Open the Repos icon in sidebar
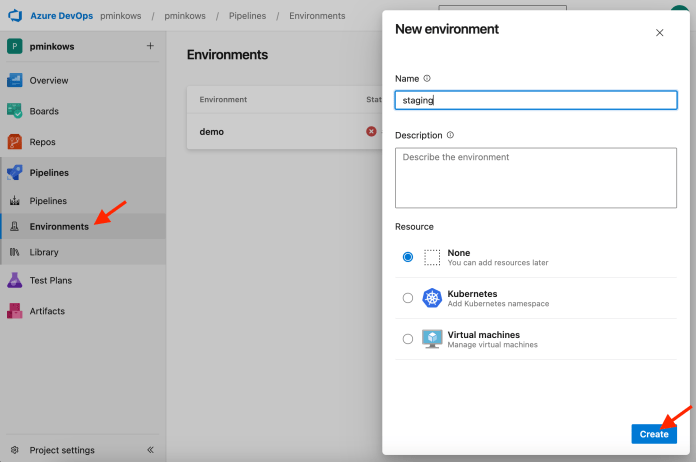This screenshot has width=696, height=462. click(x=15, y=142)
